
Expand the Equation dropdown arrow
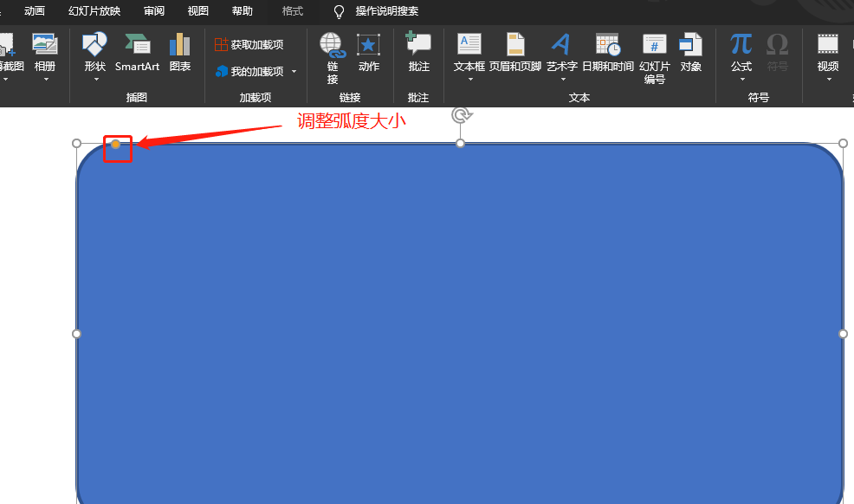pos(742,80)
